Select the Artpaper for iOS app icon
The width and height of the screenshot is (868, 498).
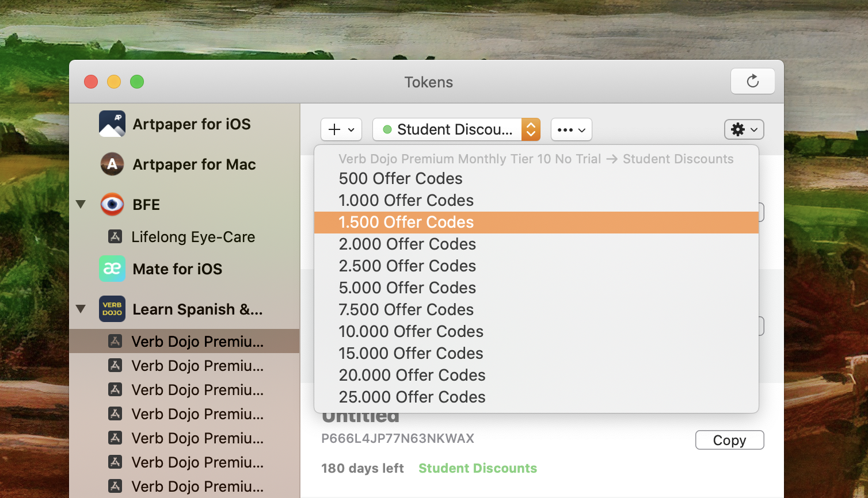112,124
